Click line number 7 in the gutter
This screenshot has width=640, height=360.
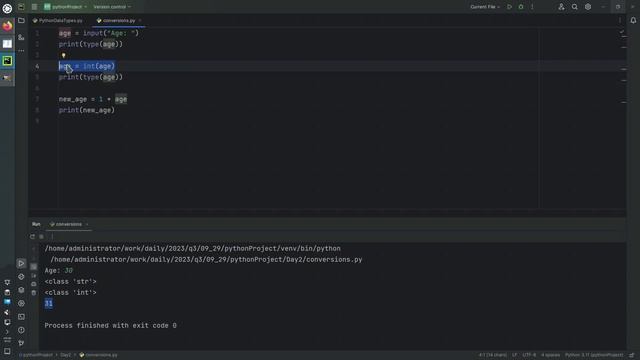(37, 99)
